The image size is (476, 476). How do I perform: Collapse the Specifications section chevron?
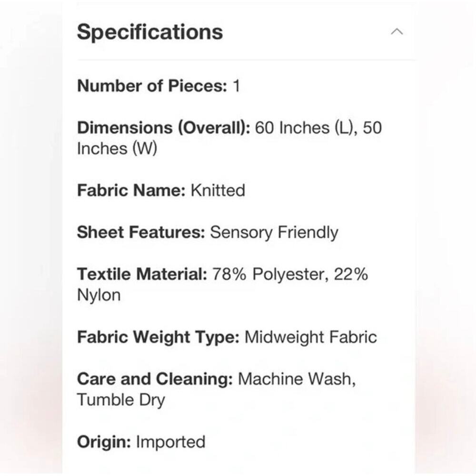point(397,31)
